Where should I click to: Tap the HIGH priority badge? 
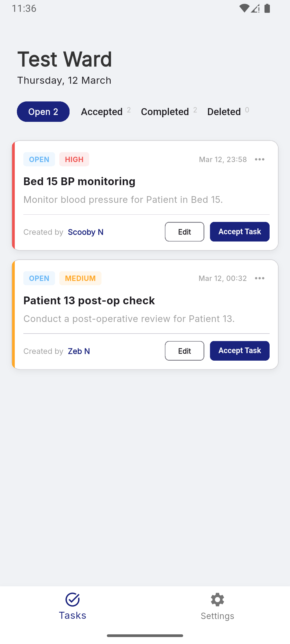point(74,159)
